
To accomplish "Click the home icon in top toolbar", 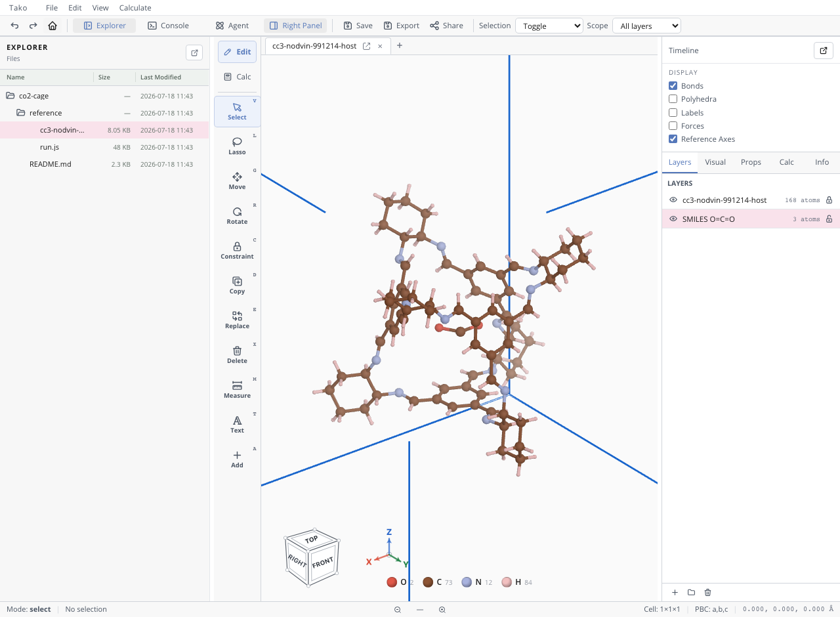I will 52,26.
